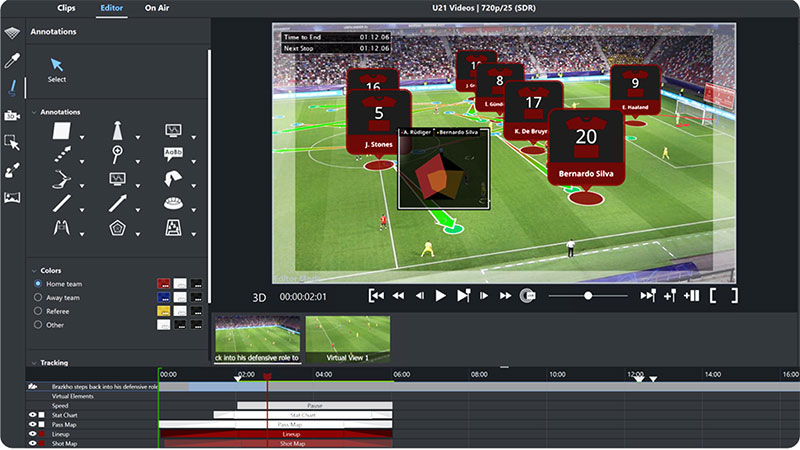
Task: Open the panorama image panel in sidebar
Action: 12,197
